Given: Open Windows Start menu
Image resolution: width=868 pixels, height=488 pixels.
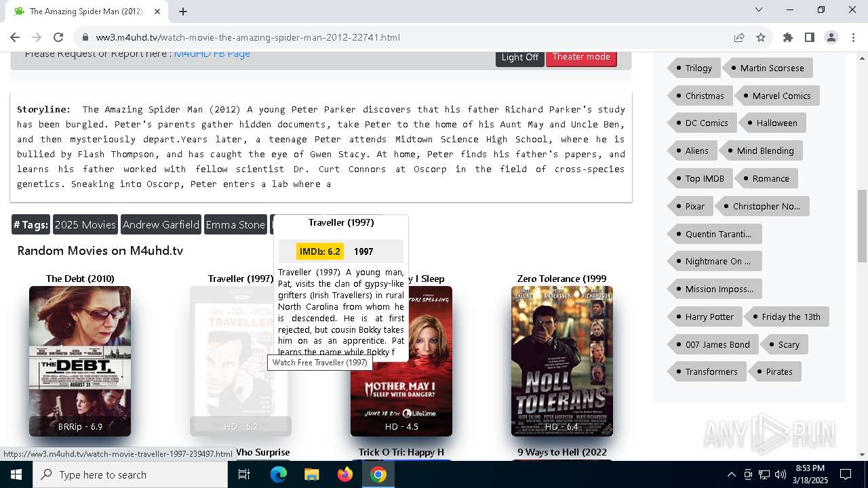Looking at the screenshot, I should (16, 474).
